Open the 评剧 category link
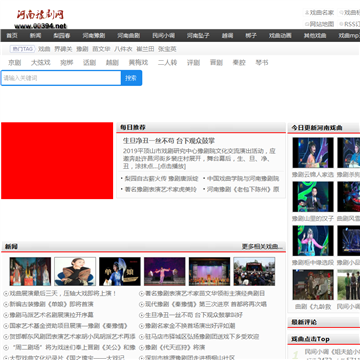This screenshot has height=360, width=360. coord(193,62)
